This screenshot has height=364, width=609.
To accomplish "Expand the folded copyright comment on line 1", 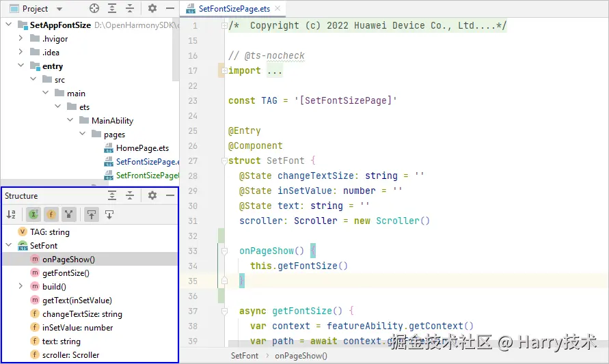I will (224, 26).
